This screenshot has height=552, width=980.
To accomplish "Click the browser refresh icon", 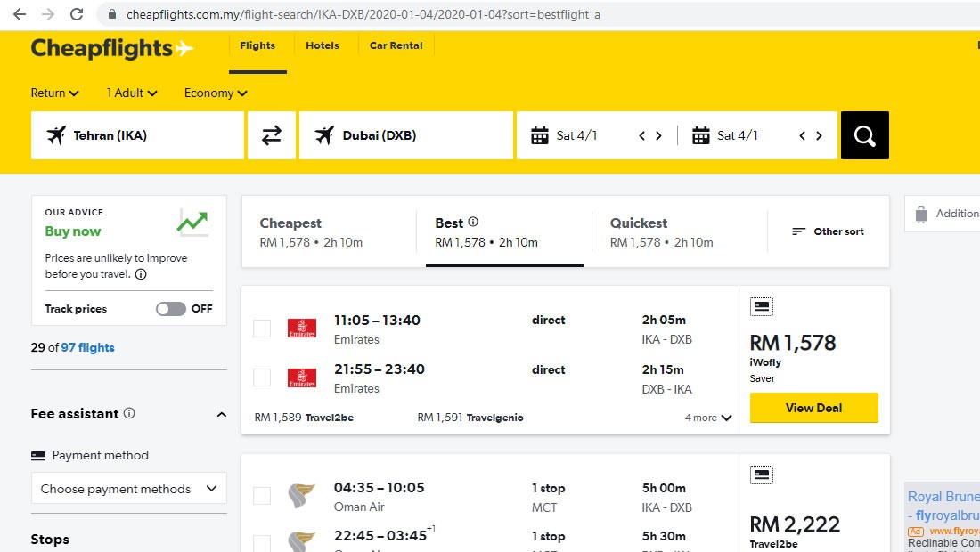I will coord(74,14).
